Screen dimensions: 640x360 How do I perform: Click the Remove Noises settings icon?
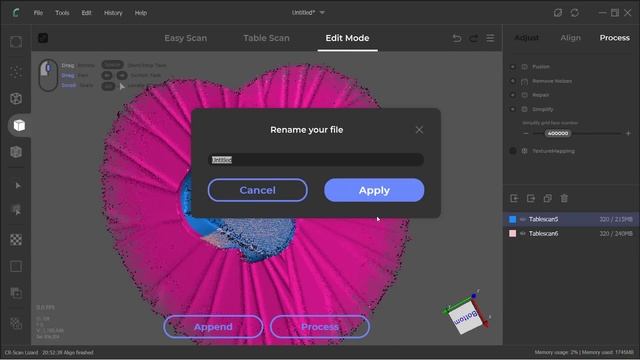point(524,81)
